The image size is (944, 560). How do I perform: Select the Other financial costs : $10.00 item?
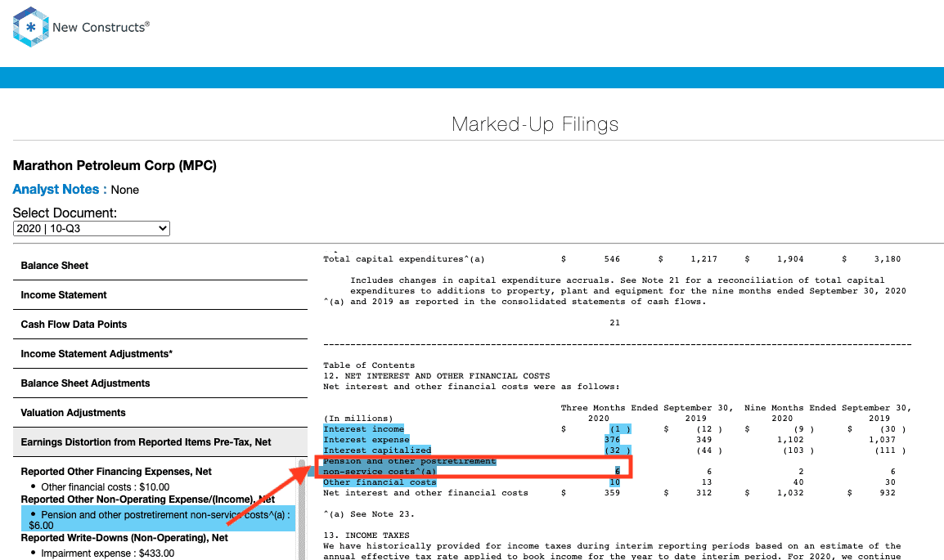click(105, 487)
